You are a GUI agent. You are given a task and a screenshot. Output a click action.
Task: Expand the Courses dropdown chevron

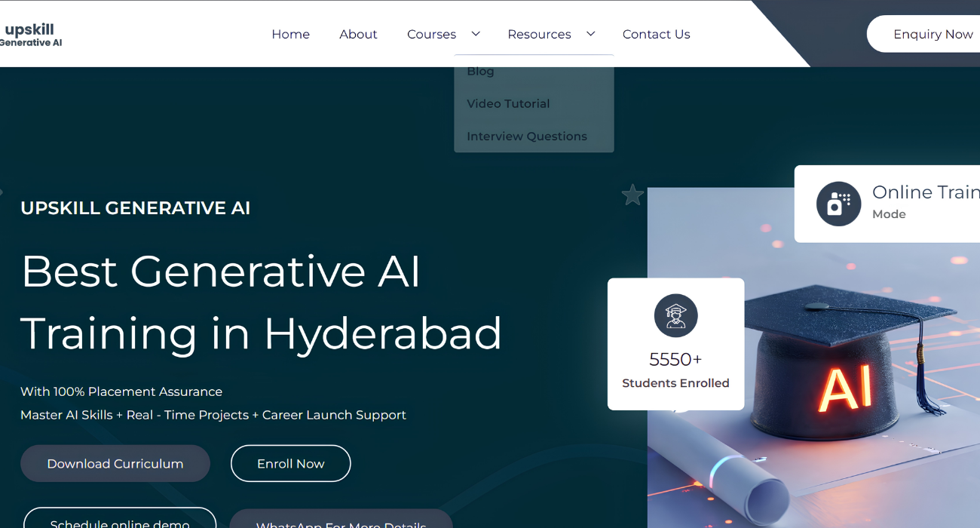[x=476, y=34]
